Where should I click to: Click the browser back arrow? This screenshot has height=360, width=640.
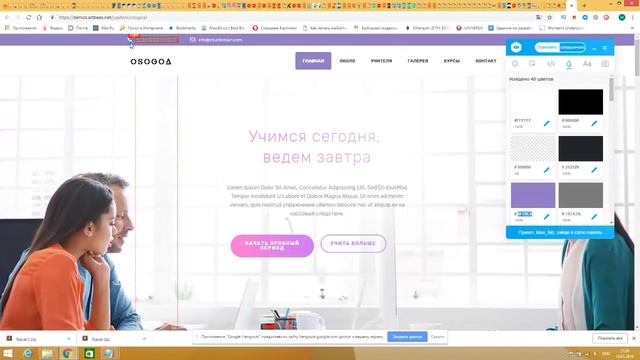point(7,18)
